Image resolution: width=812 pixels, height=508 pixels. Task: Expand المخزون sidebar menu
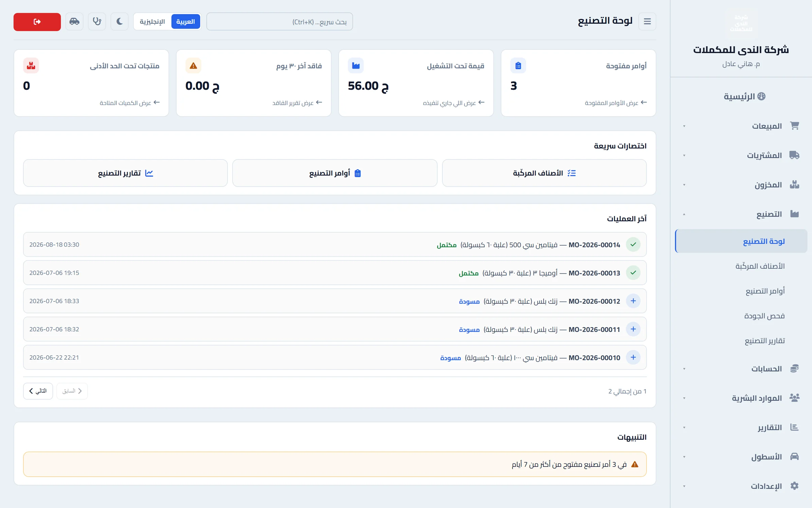coord(741,185)
